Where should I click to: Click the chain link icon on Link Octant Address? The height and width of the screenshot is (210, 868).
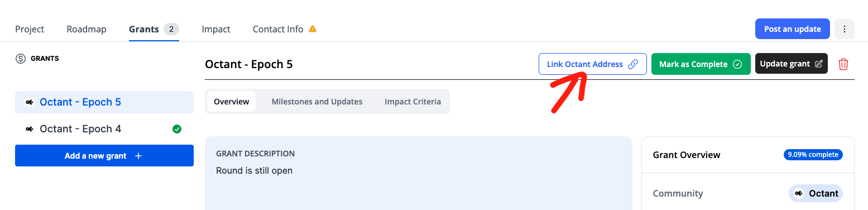[x=633, y=64]
